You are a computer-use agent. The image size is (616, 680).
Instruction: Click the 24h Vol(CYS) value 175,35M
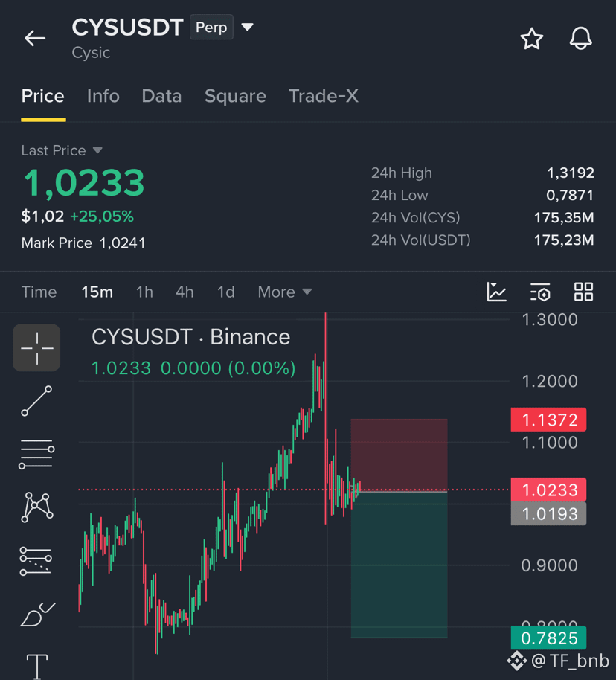(x=564, y=218)
